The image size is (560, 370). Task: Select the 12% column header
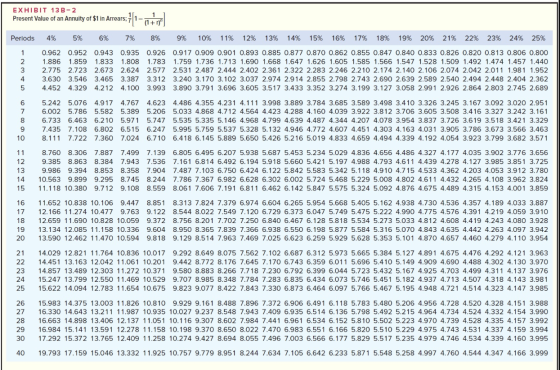249,38
